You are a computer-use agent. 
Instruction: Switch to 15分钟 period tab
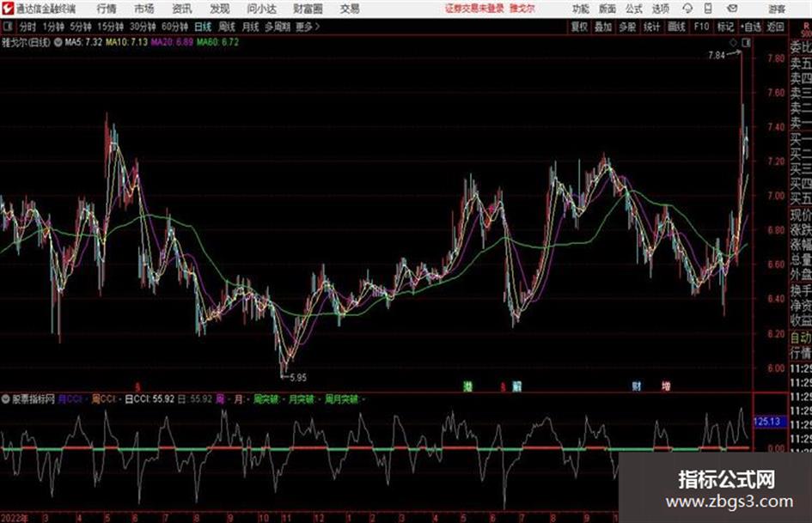coord(111,27)
